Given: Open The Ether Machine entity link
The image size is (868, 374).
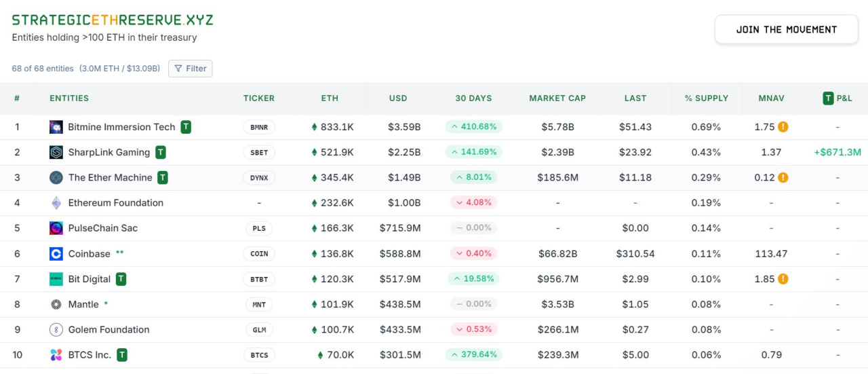Looking at the screenshot, I should tap(110, 178).
